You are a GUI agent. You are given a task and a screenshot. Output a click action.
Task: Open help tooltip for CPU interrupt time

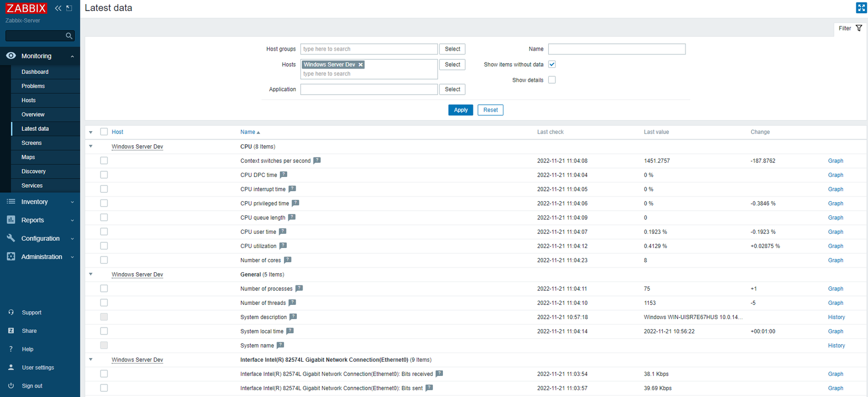[x=292, y=189]
